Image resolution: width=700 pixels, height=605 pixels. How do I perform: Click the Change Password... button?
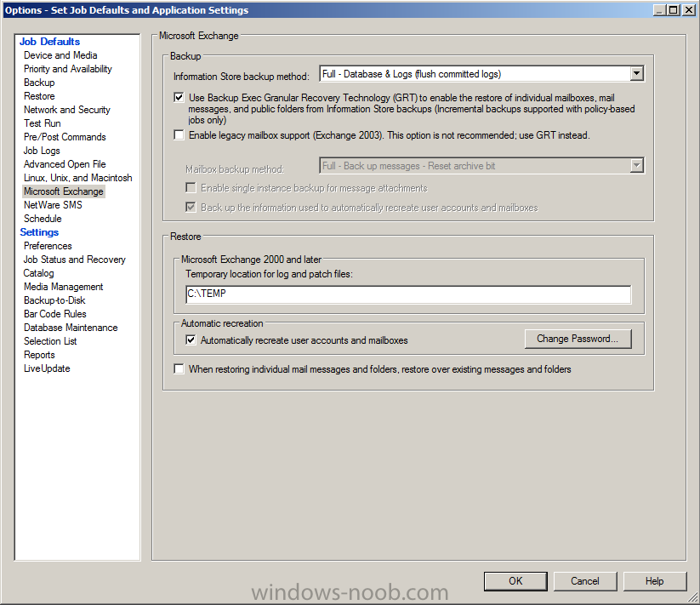(x=578, y=339)
